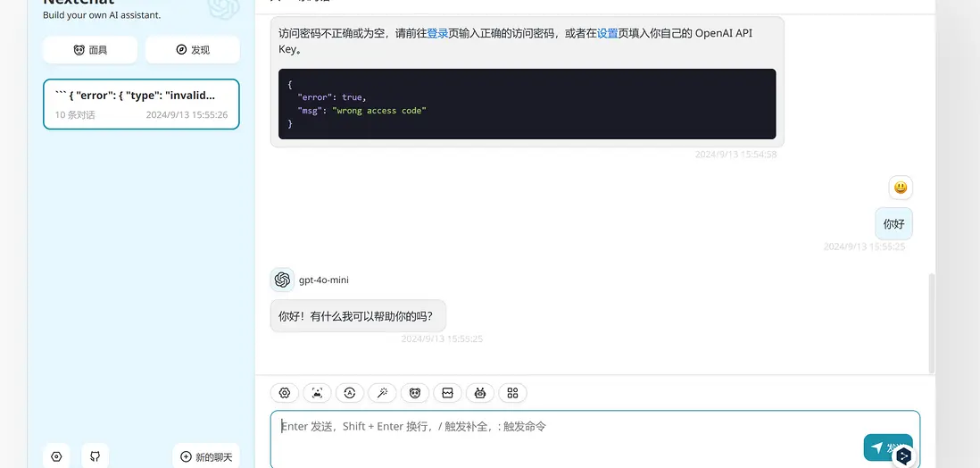Viewport: 980px width, 468px height.
Task: Open the 发现 discovery page
Action: 193,50
